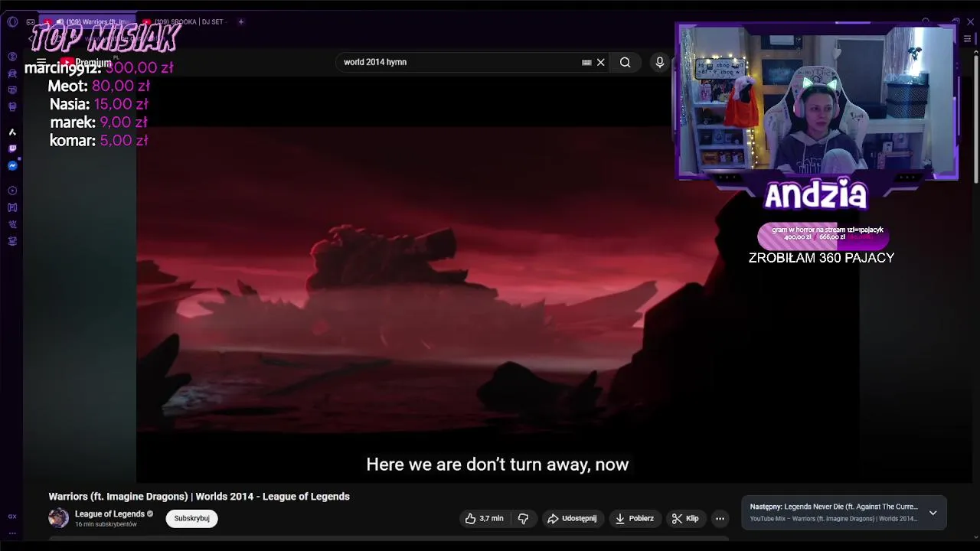Dislike the video with thumbs down
Image resolution: width=980 pixels, height=551 pixels.
[523, 518]
